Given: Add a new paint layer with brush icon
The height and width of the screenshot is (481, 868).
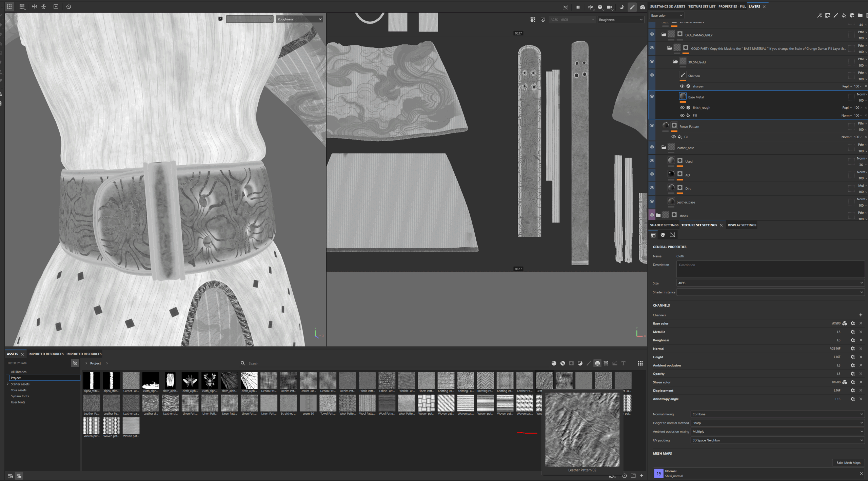Looking at the screenshot, I should coord(835,15).
